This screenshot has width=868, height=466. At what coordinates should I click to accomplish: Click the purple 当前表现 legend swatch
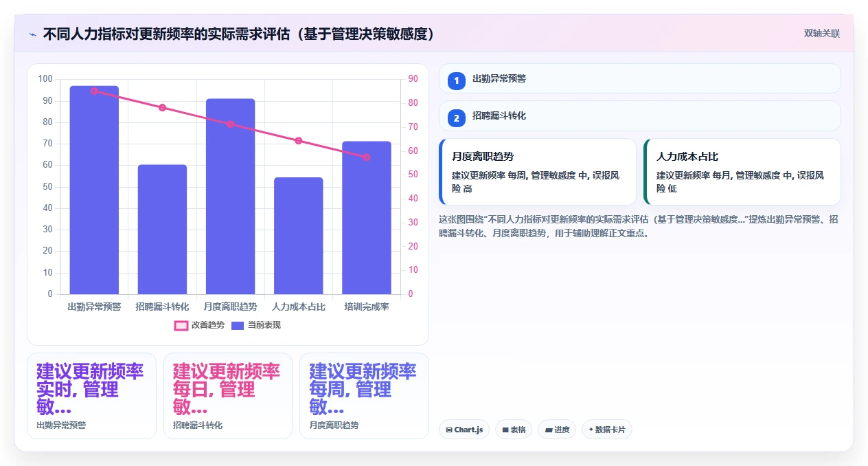(238, 325)
